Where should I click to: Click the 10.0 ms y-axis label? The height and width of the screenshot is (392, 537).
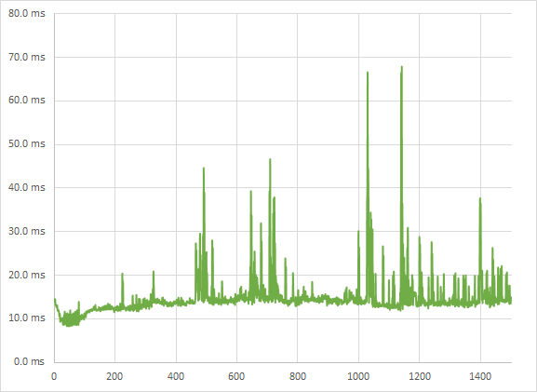pyautogui.click(x=27, y=318)
